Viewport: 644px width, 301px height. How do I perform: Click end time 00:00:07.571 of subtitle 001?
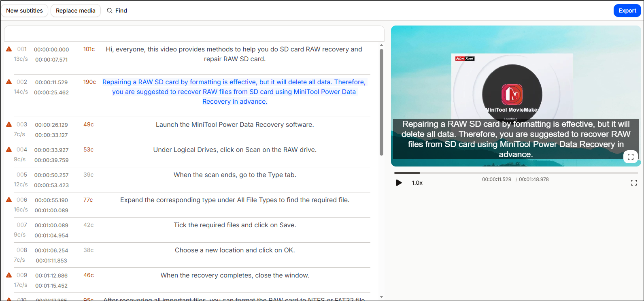tap(51, 60)
